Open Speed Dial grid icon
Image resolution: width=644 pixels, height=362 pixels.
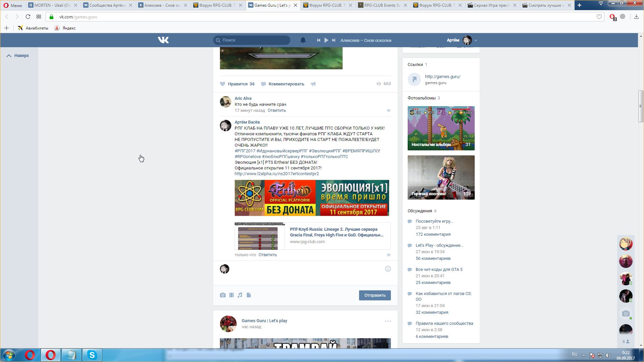(x=39, y=17)
